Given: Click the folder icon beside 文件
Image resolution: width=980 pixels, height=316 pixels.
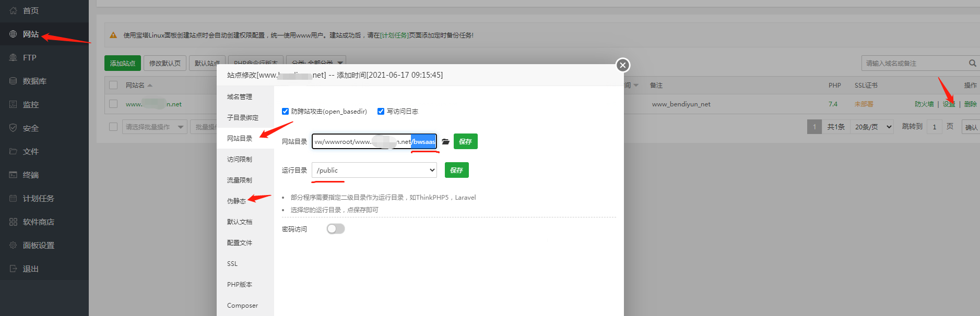Looking at the screenshot, I should (x=13, y=151).
